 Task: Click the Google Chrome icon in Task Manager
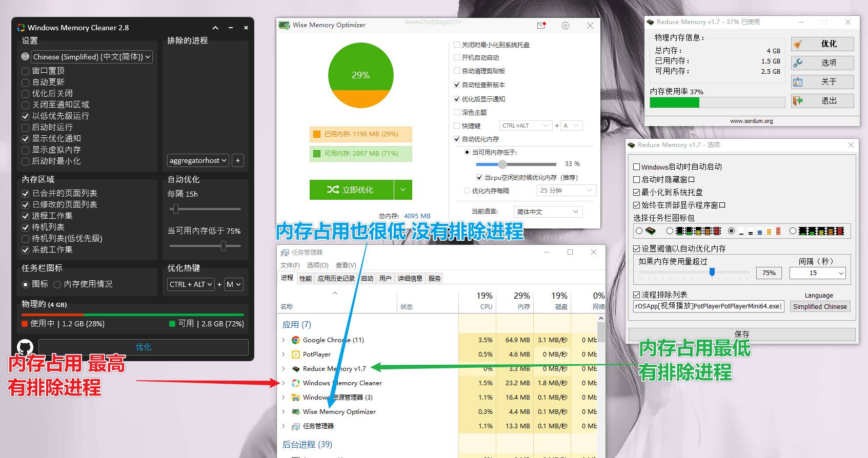point(296,340)
